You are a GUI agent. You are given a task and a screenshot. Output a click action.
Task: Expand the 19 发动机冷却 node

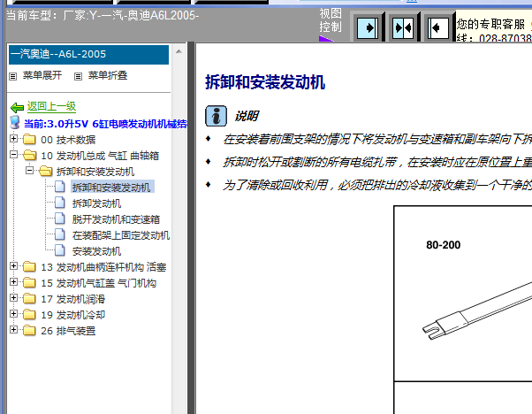tap(13, 314)
